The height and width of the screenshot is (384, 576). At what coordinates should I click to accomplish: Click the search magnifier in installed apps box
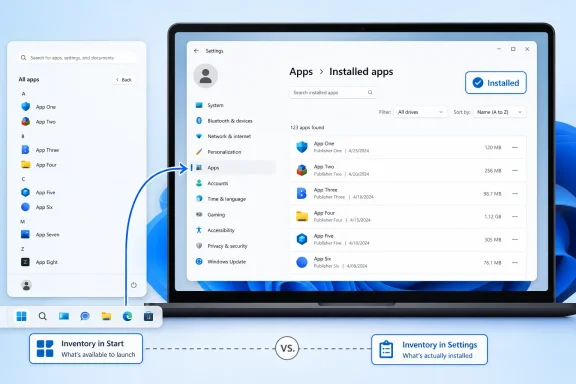[x=370, y=93]
